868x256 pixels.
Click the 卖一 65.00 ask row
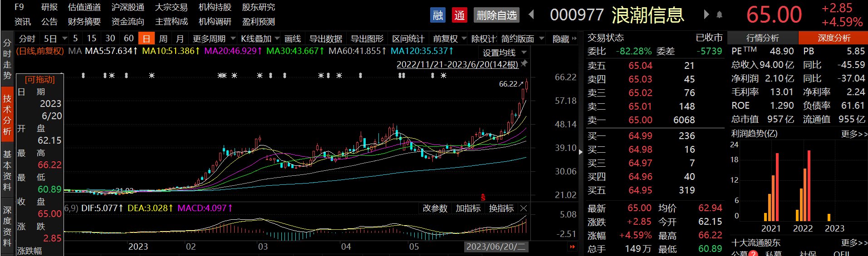click(x=655, y=120)
